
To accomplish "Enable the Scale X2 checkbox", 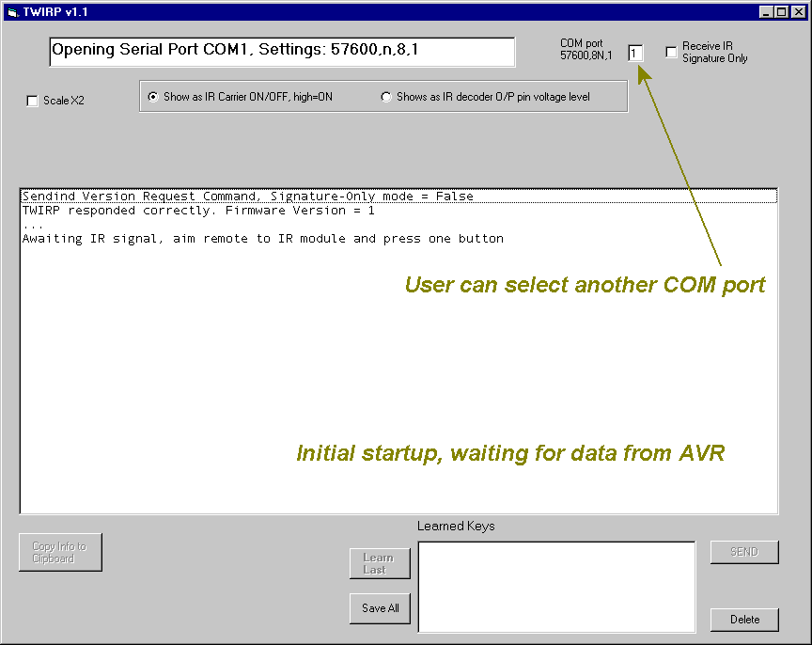I will click(32, 101).
